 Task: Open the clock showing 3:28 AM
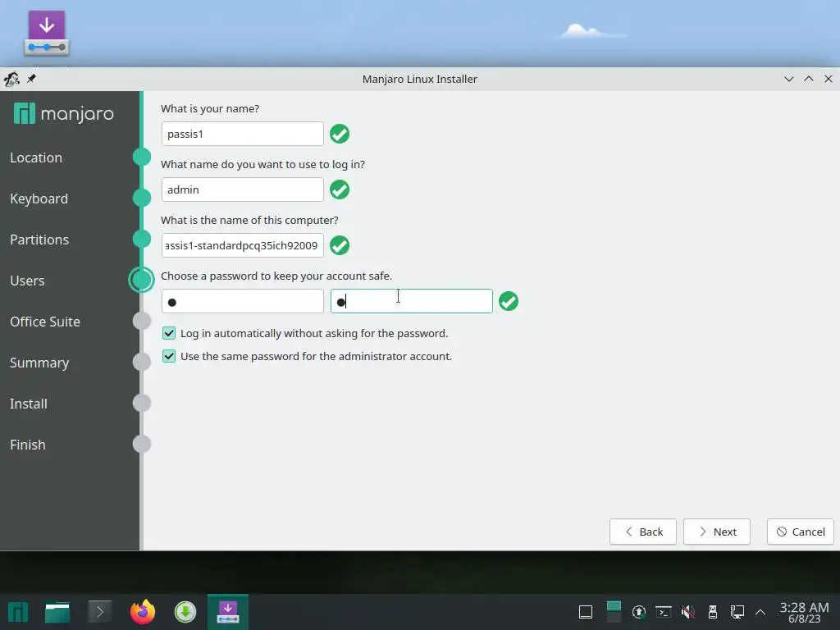pyautogui.click(x=804, y=612)
